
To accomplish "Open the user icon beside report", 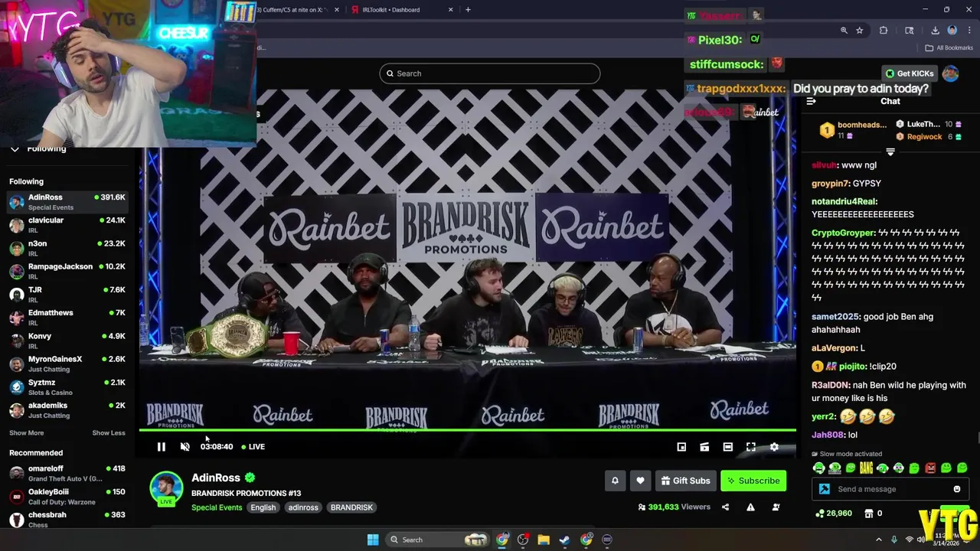I will pos(776,507).
